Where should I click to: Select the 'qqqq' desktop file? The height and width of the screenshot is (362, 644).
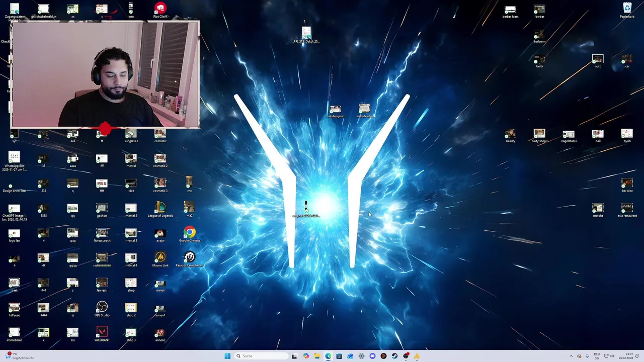coord(72,260)
